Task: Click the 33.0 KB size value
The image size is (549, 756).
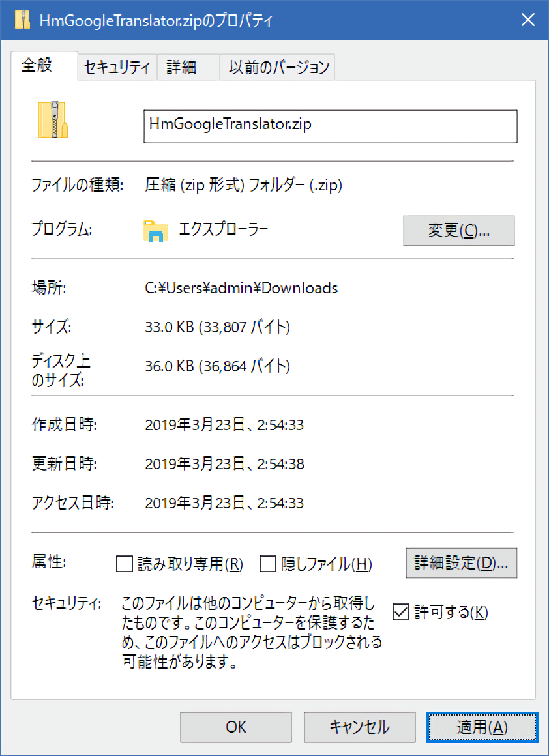Action: click(217, 327)
